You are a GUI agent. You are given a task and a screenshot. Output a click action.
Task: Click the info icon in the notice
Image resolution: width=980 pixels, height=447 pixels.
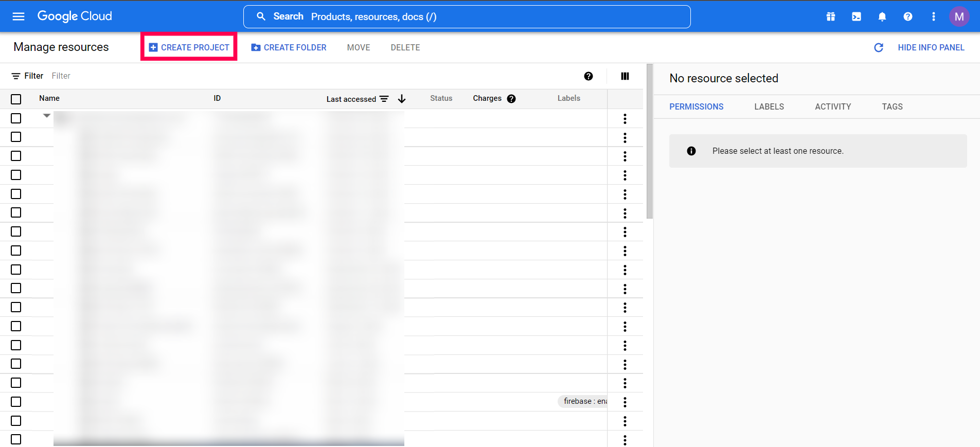click(691, 151)
